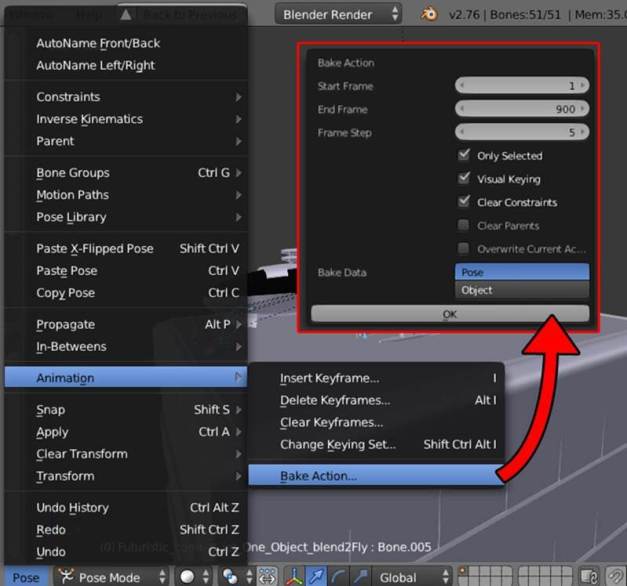Choose AutoName Left/Right

coord(126,65)
